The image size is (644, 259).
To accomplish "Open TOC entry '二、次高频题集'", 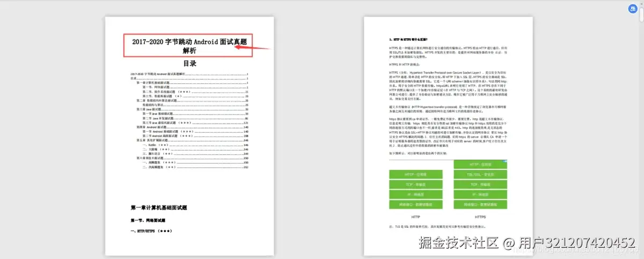I will tap(194, 168).
